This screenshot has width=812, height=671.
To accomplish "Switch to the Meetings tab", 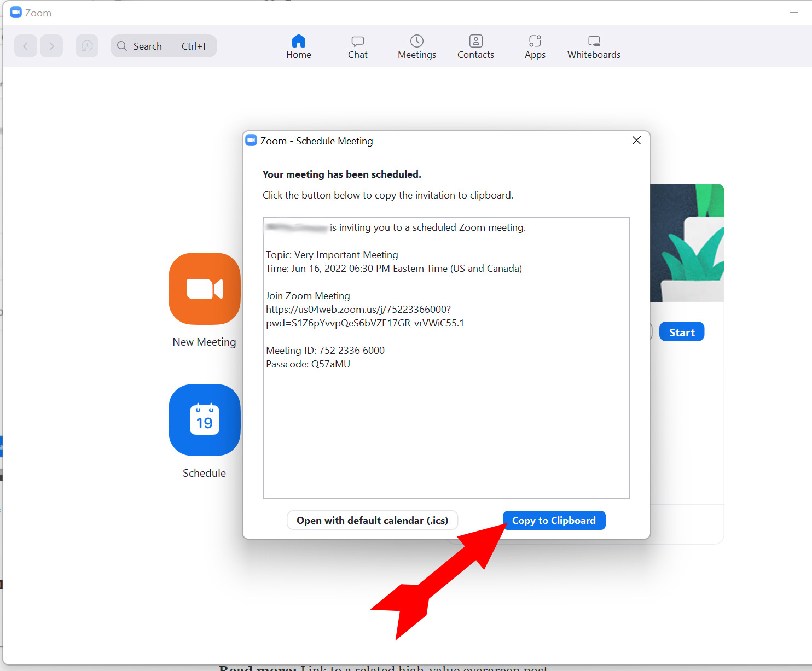I will click(x=417, y=46).
